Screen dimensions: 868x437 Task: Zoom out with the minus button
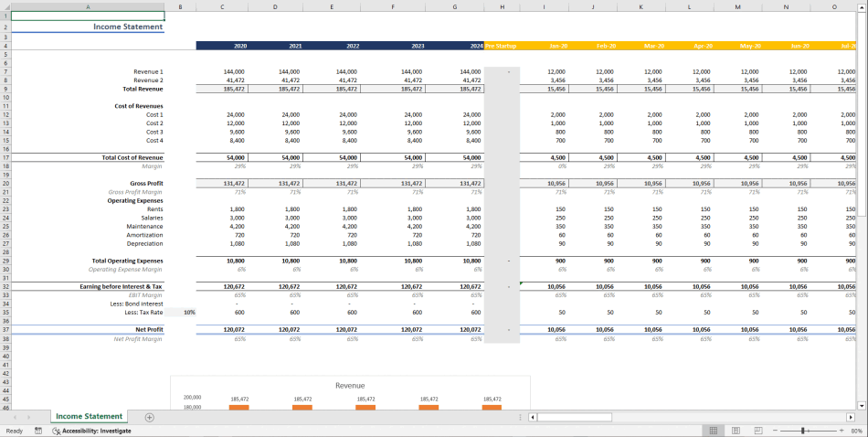[x=775, y=431]
